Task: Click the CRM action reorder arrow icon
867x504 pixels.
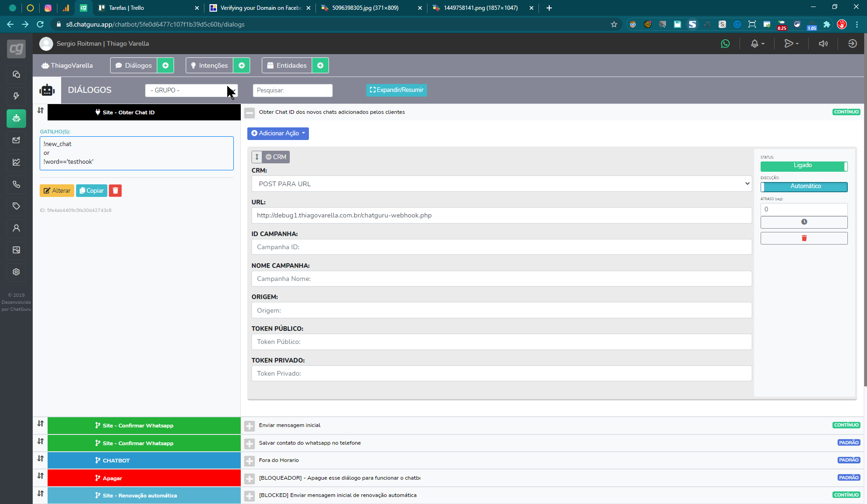Action: point(257,157)
